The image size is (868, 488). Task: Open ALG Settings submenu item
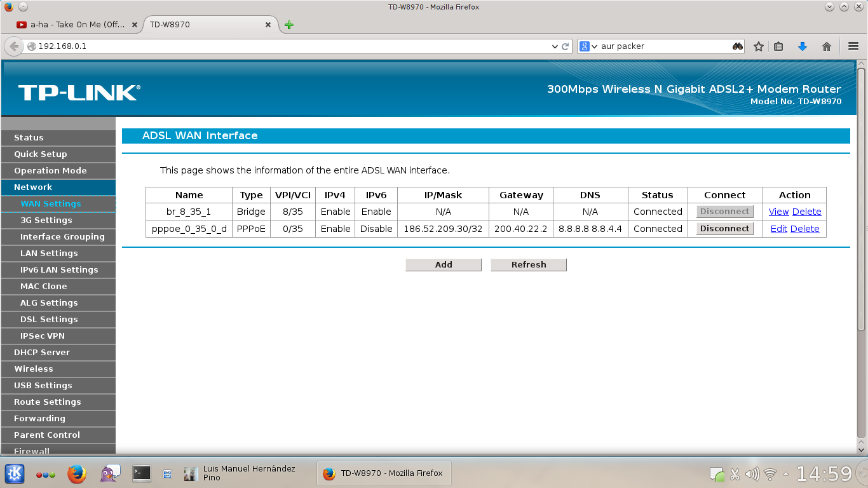[x=58, y=302]
